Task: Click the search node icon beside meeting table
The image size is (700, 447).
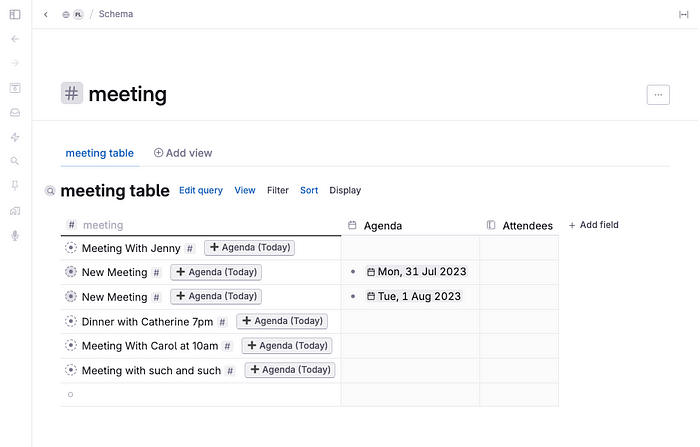Action: pyautogui.click(x=50, y=191)
